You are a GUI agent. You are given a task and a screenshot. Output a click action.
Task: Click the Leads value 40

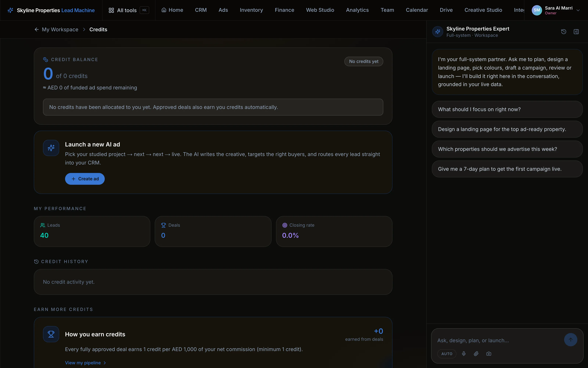44,235
